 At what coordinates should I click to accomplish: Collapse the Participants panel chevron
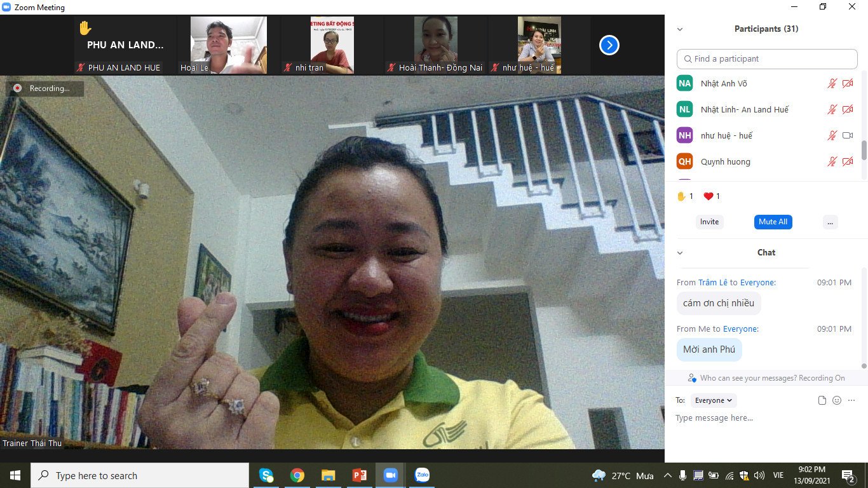coord(680,29)
